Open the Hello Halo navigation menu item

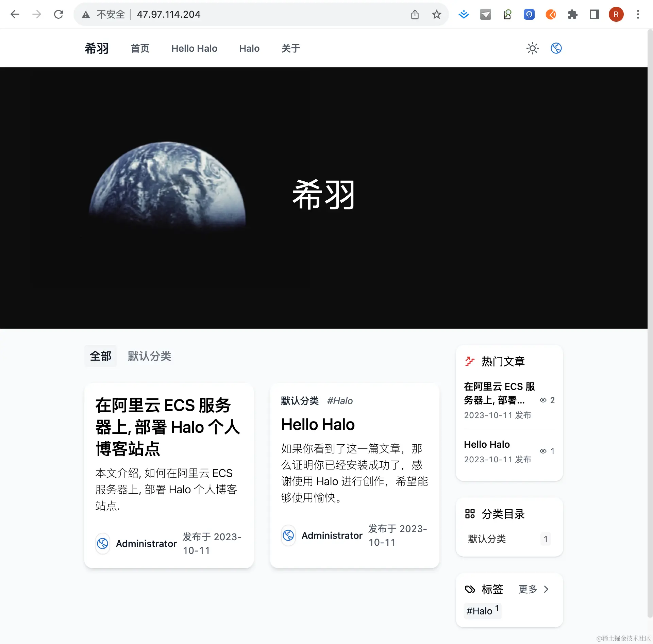point(194,48)
